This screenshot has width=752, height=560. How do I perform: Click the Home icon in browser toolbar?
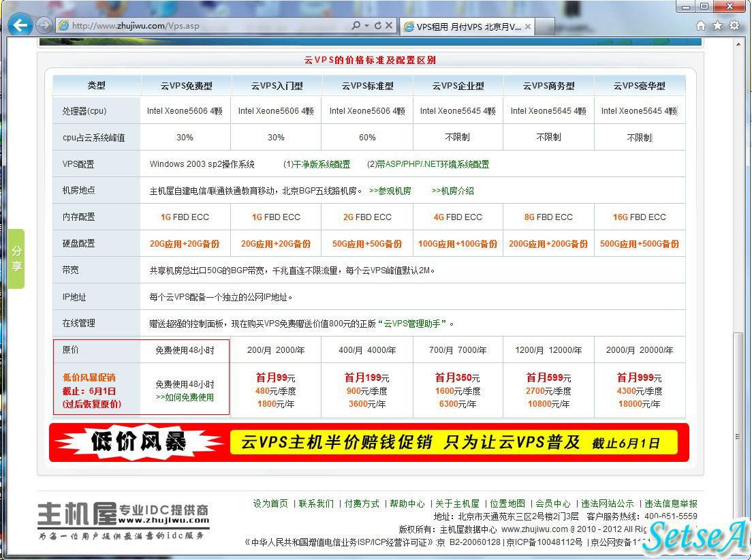(701, 25)
